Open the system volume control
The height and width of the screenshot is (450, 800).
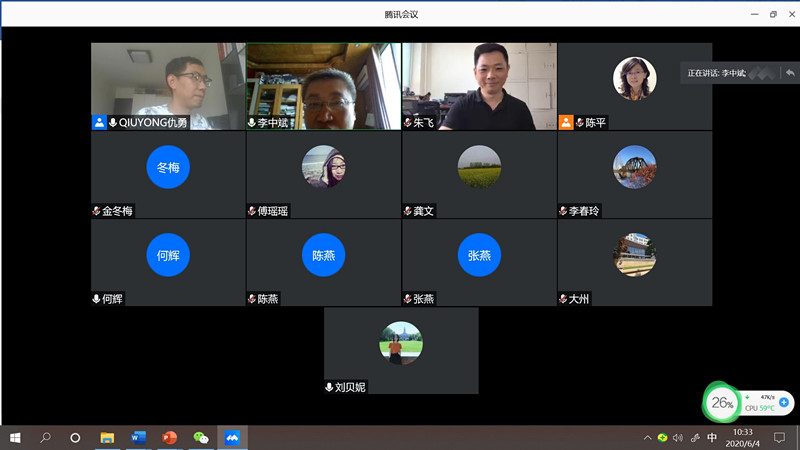click(678, 438)
